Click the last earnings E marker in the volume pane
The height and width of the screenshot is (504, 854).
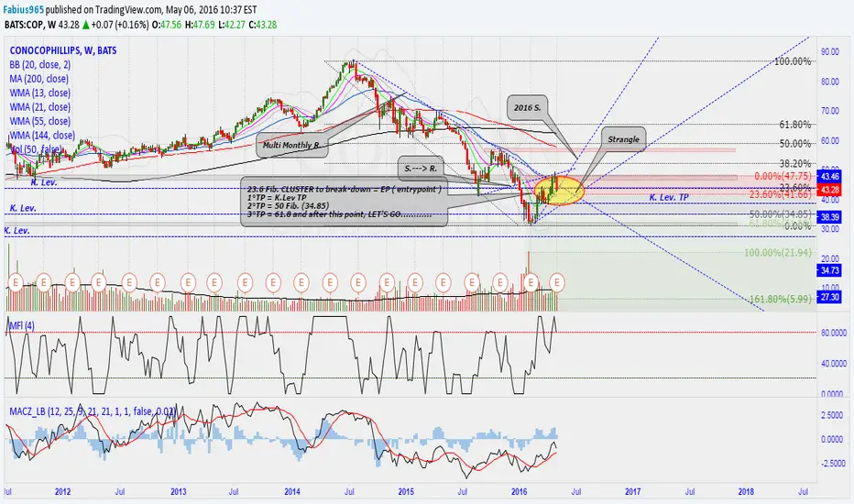556,283
